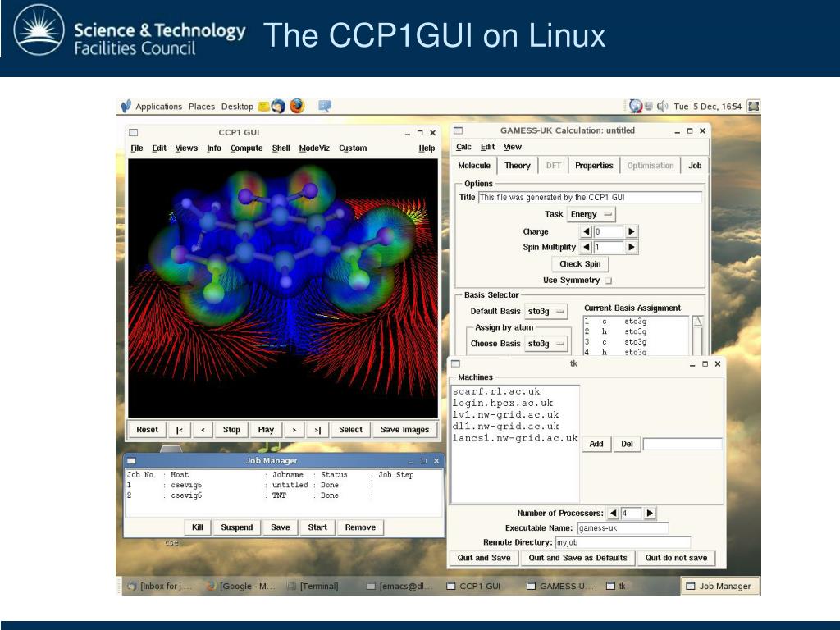840x630 pixels.
Task: Click the volume speaker icon in panel
Action: point(662,106)
